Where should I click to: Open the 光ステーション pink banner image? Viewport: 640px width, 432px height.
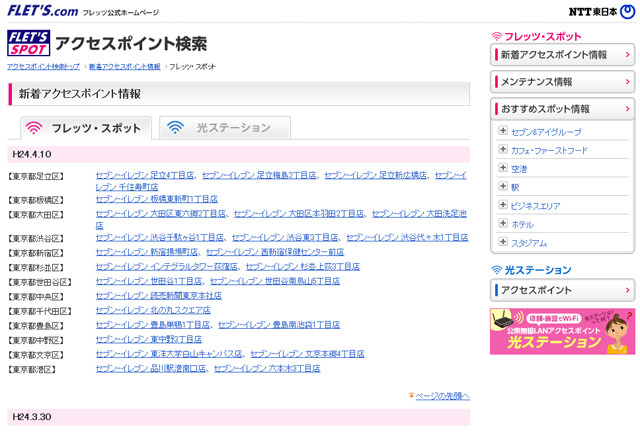(x=562, y=331)
